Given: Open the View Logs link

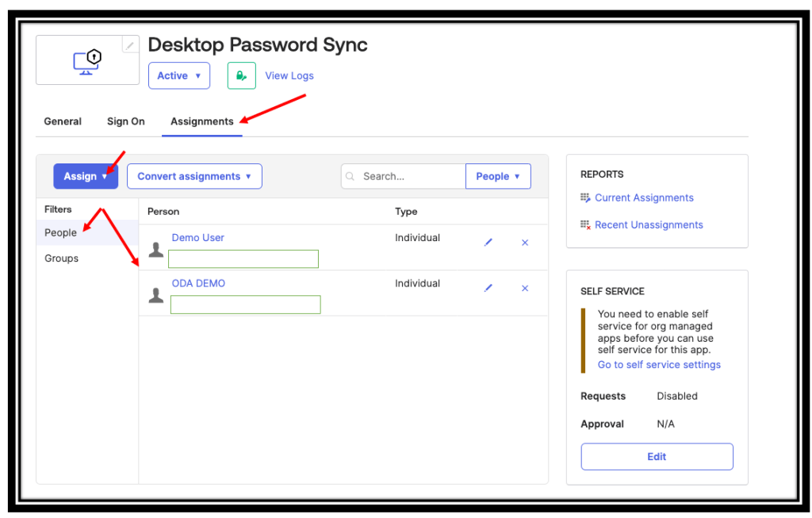Looking at the screenshot, I should (289, 76).
